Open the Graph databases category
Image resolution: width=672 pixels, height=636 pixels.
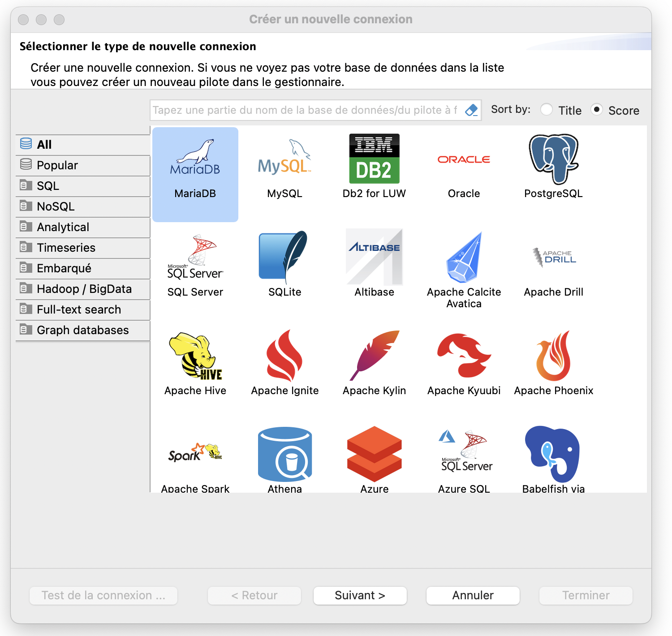[83, 330]
